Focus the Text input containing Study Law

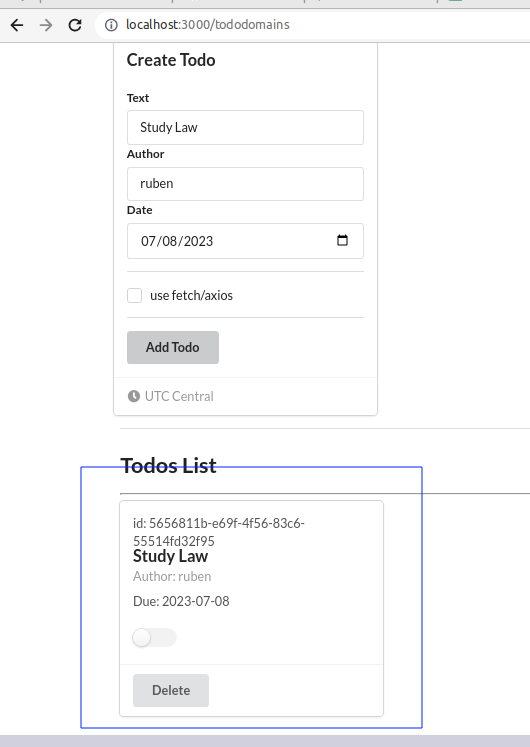[x=245, y=128]
